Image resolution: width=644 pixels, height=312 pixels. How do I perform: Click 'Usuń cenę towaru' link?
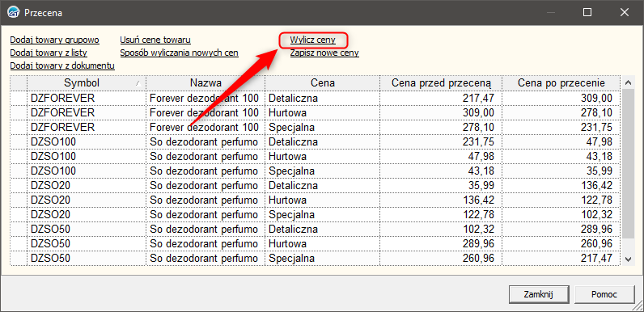(x=155, y=40)
